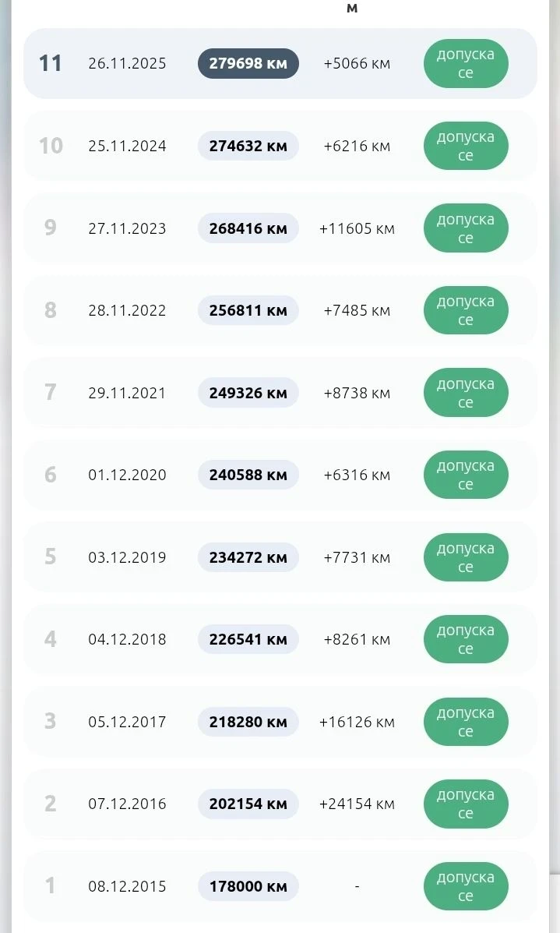Click the 178000 км mileage pill

click(248, 886)
